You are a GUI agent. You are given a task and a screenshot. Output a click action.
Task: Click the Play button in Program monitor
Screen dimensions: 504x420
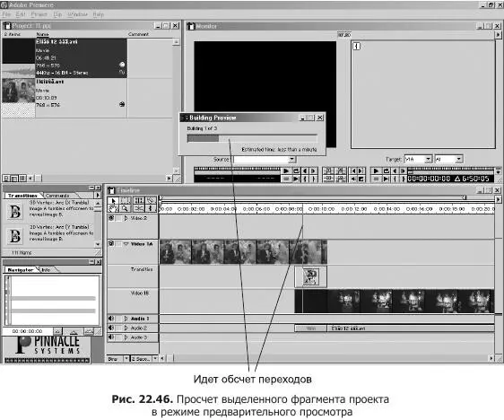click(x=376, y=171)
